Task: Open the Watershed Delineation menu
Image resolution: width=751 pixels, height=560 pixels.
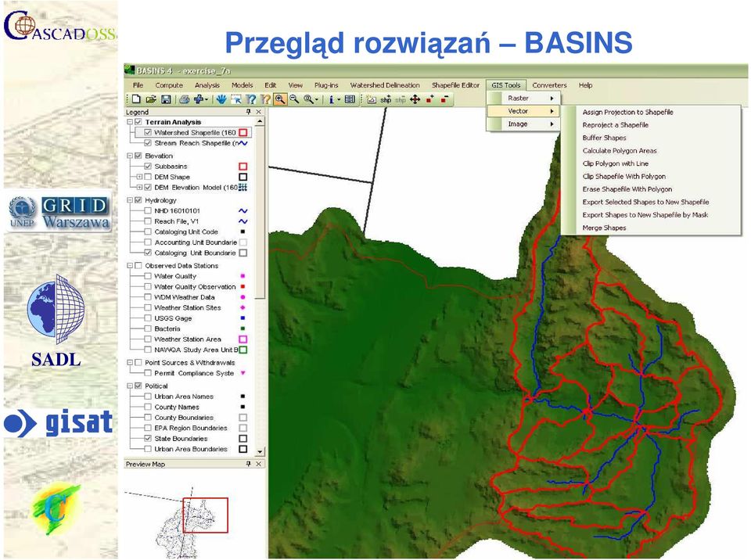Action: coord(385,85)
